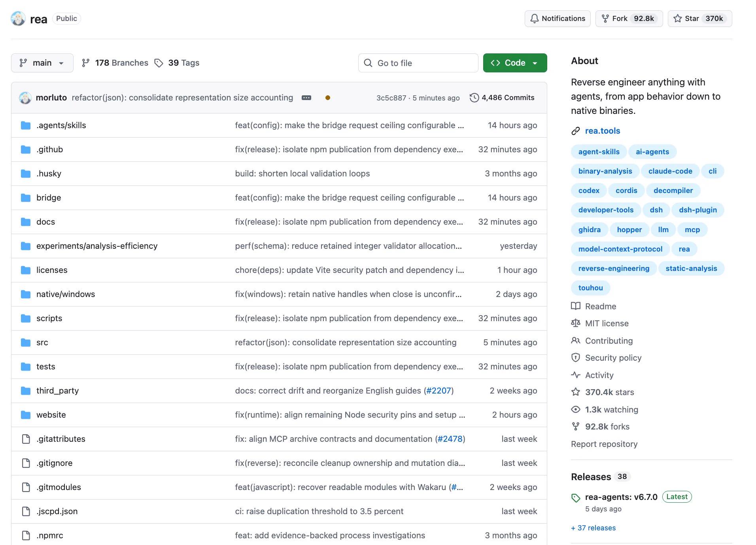
Task: Open the Readme book icon link
Action: point(576,306)
